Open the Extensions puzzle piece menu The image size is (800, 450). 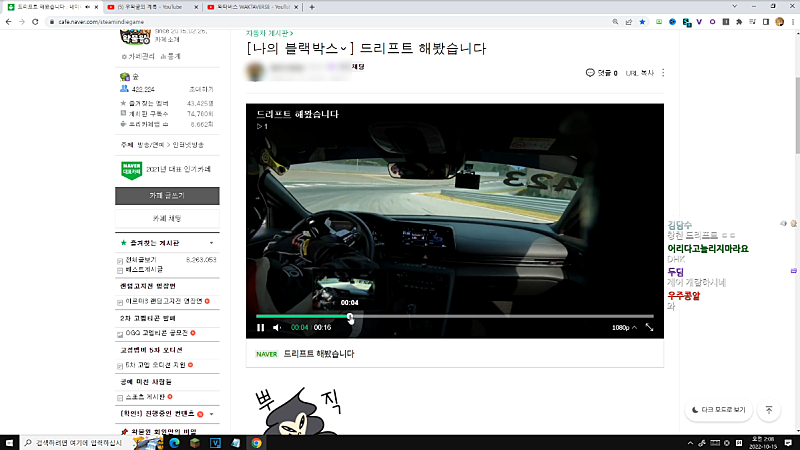coord(739,22)
